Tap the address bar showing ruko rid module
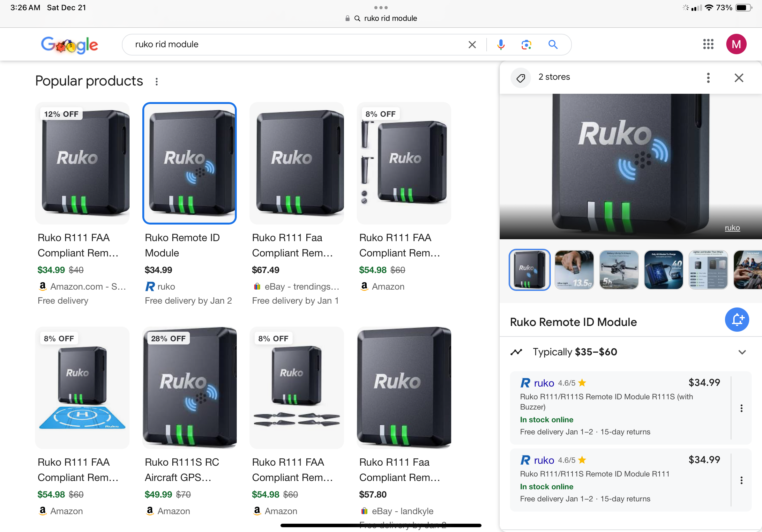 pos(381,18)
